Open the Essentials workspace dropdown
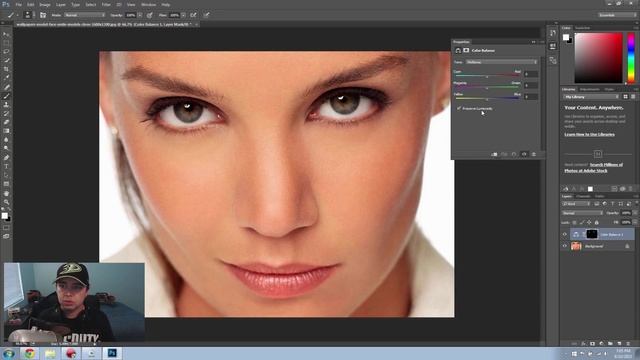Viewport: 640px width, 360px height. [617, 15]
